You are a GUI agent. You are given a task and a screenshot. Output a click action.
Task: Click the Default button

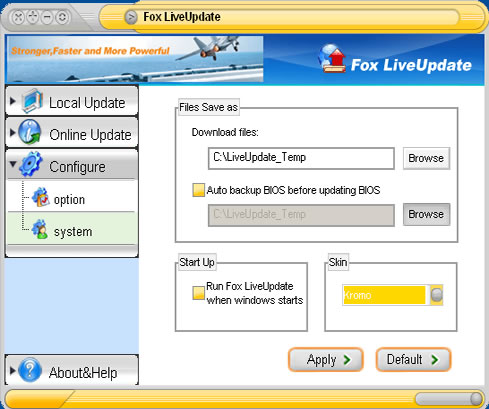[413, 360]
